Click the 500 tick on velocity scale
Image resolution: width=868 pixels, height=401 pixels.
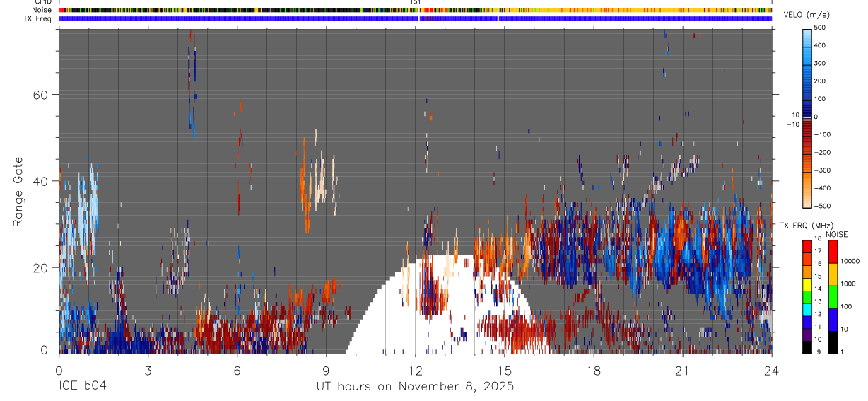coord(820,28)
